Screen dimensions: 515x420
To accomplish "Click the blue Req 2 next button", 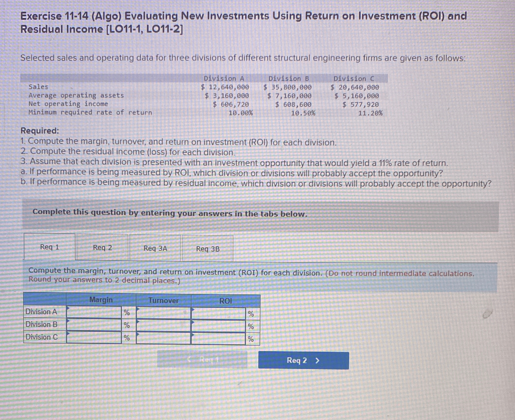I will coord(303,360).
